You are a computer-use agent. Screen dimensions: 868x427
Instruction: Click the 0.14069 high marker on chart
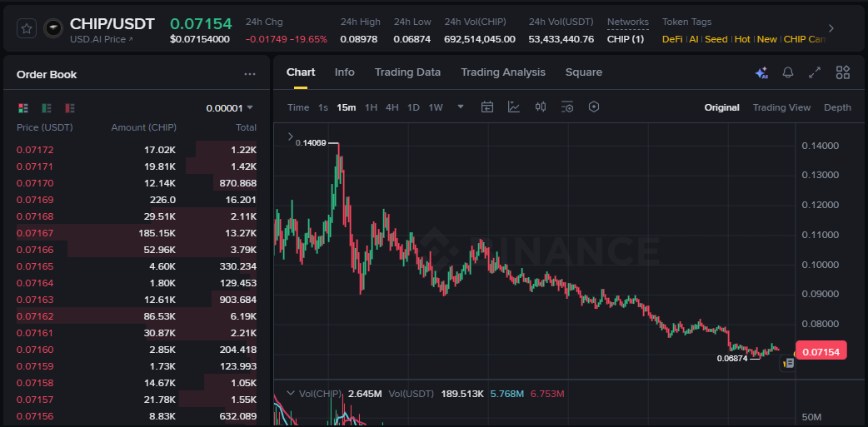tap(310, 142)
